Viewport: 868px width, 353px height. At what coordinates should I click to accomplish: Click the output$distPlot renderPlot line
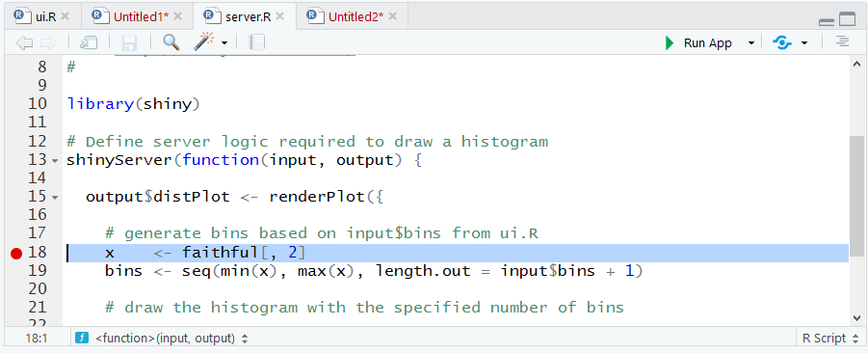235,197
